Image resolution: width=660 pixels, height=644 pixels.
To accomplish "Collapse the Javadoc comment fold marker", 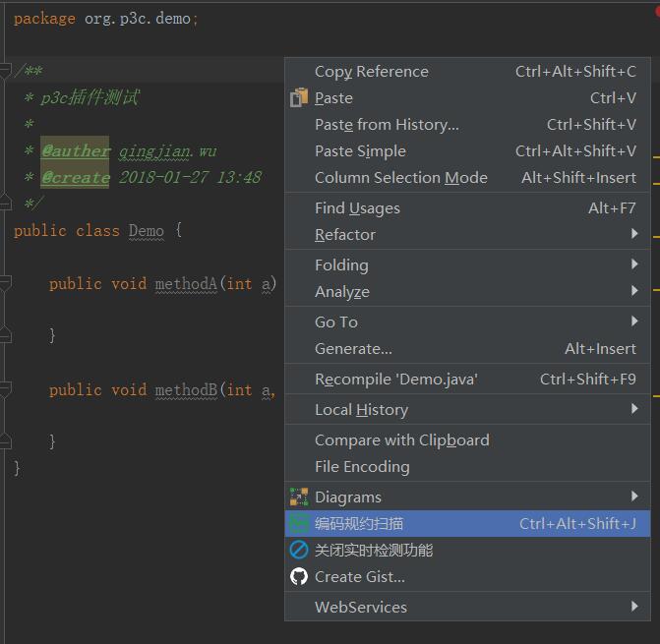I will pos(5,70).
